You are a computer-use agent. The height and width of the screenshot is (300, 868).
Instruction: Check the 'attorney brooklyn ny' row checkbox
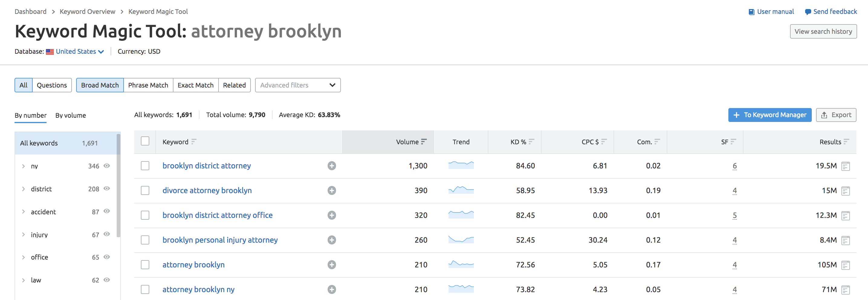(145, 289)
